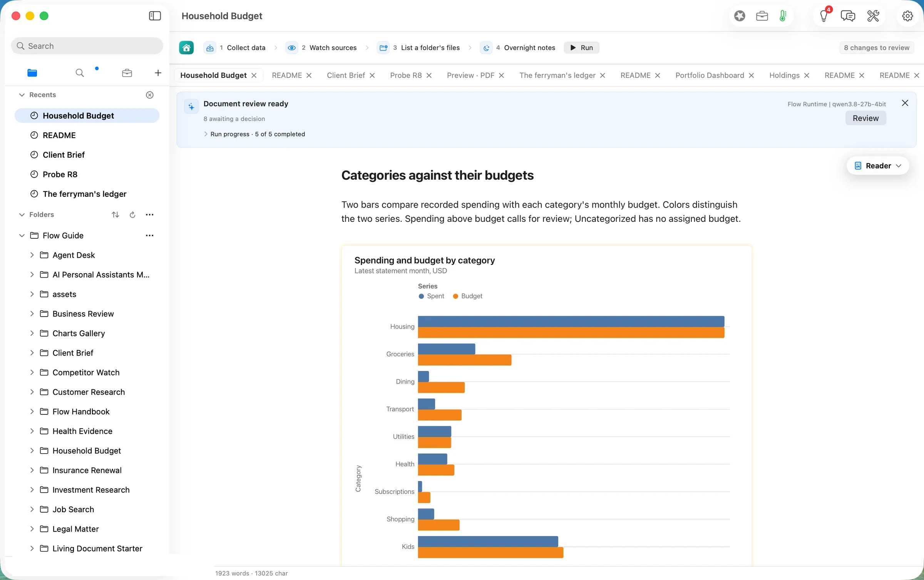Click the green thermometer icon
Image resolution: width=924 pixels, height=580 pixels.
click(783, 16)
